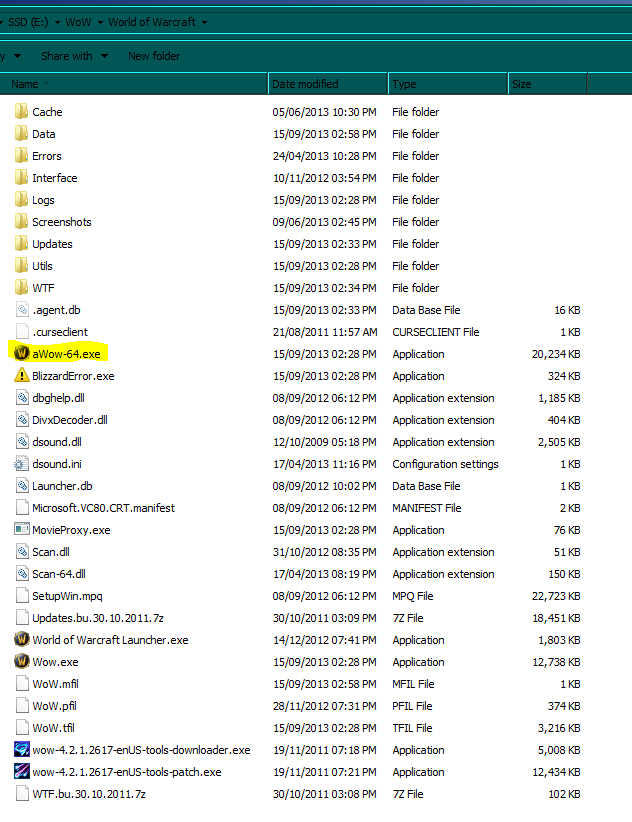The height and width of the screenshot is (822, 632).
Task: Click the Updates folder icon
Action: [21, 244]
